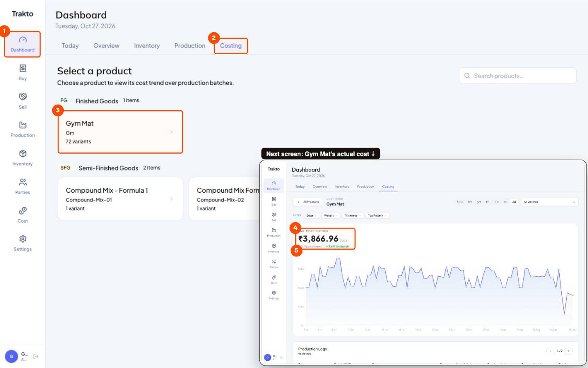588x368 pixels.
Task: Go to previous page of Production Logs in preview
Action: (x=550, y=351)
